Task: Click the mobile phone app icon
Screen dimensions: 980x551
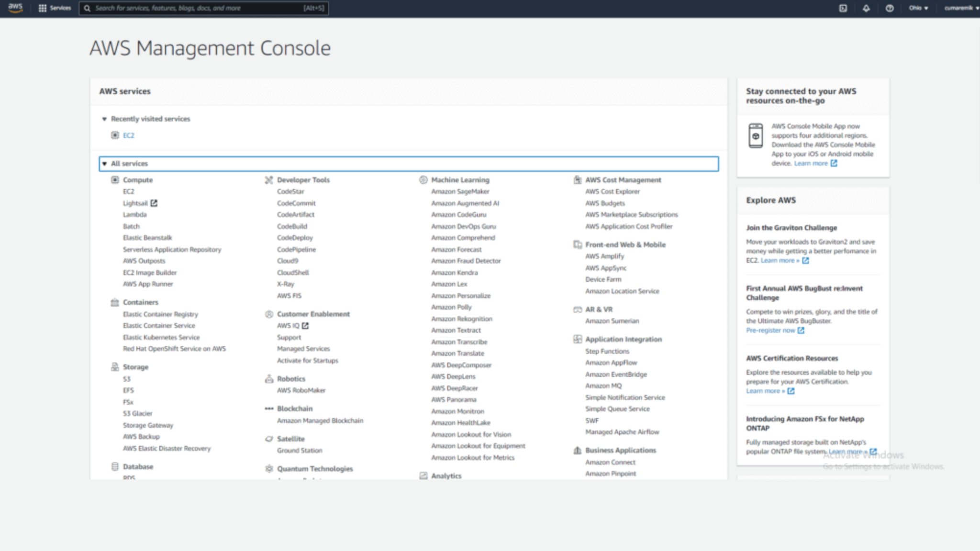Action: 756,135
